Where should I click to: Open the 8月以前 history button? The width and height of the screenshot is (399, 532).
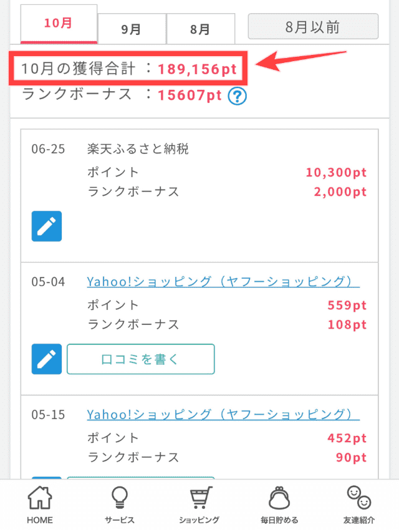click(312, 26)
